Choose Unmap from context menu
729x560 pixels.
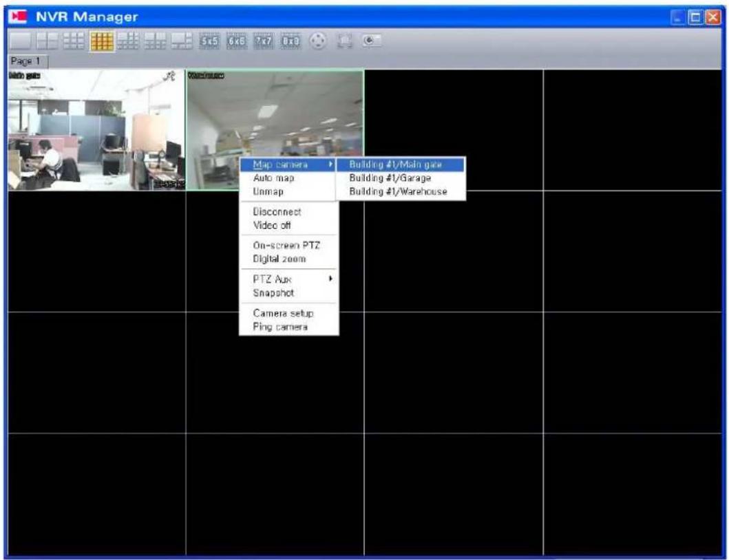tap(287, 191)
